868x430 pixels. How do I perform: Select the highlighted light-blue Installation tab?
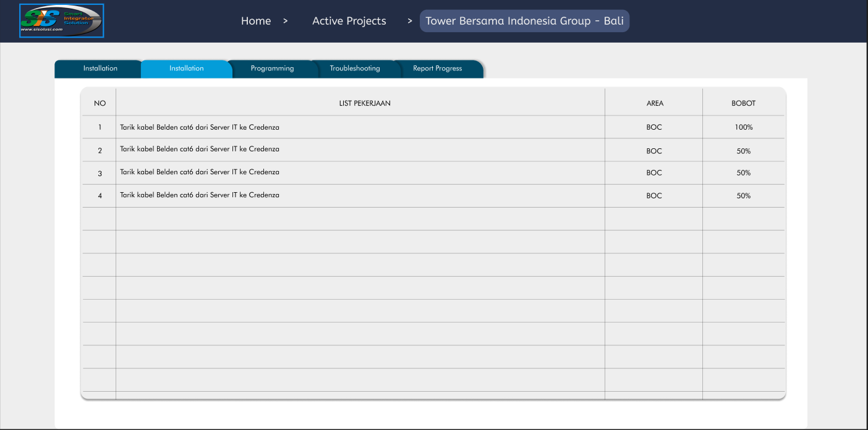pyautogui.click(x=186, y=69)
